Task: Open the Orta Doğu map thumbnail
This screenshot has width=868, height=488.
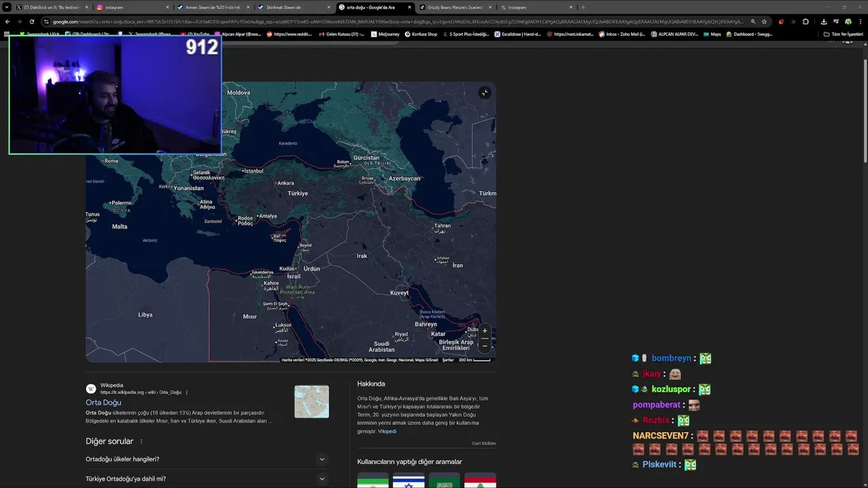Action: coord(311,401)
